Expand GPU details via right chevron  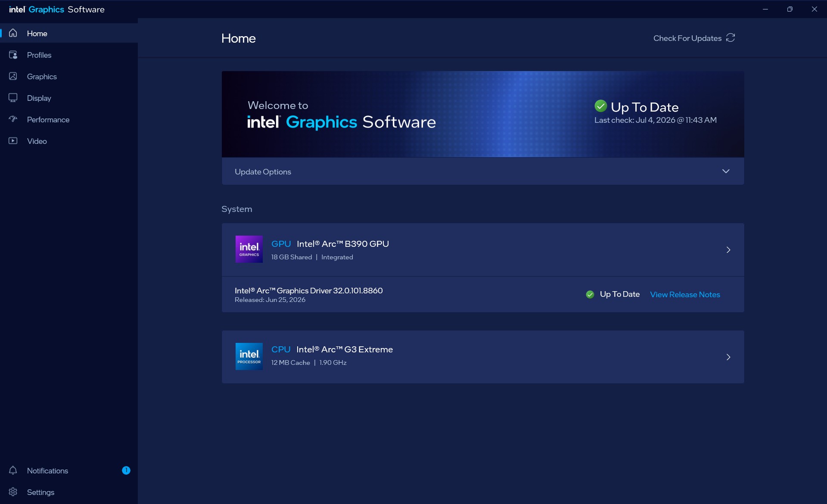tap(728, 250)
